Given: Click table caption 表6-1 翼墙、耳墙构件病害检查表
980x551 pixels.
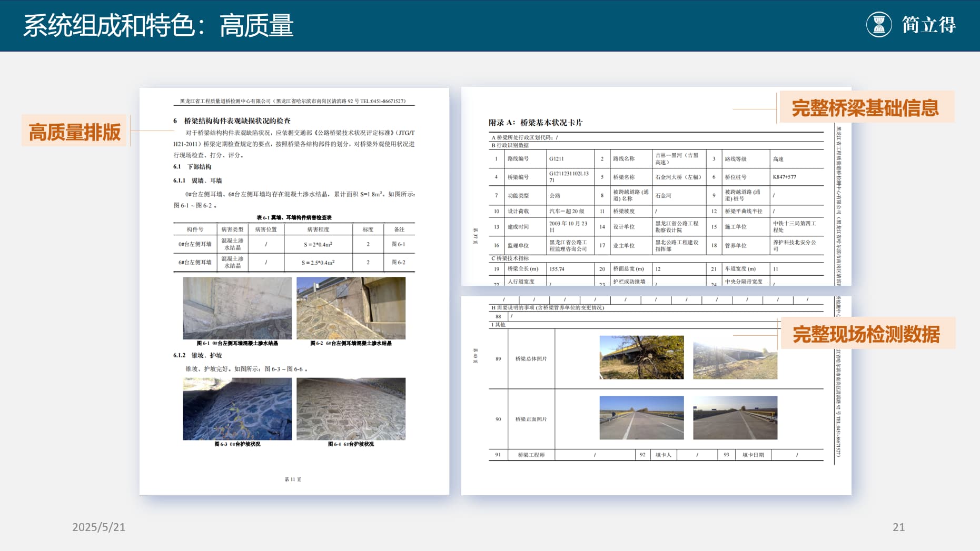Looking at the screenshot, I should point(294,217).
